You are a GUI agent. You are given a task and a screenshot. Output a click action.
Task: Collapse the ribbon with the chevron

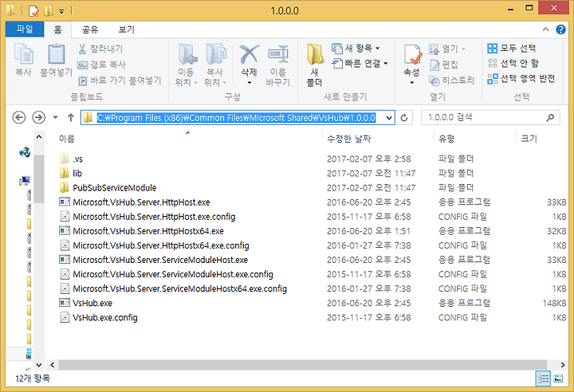coord(545,29)
